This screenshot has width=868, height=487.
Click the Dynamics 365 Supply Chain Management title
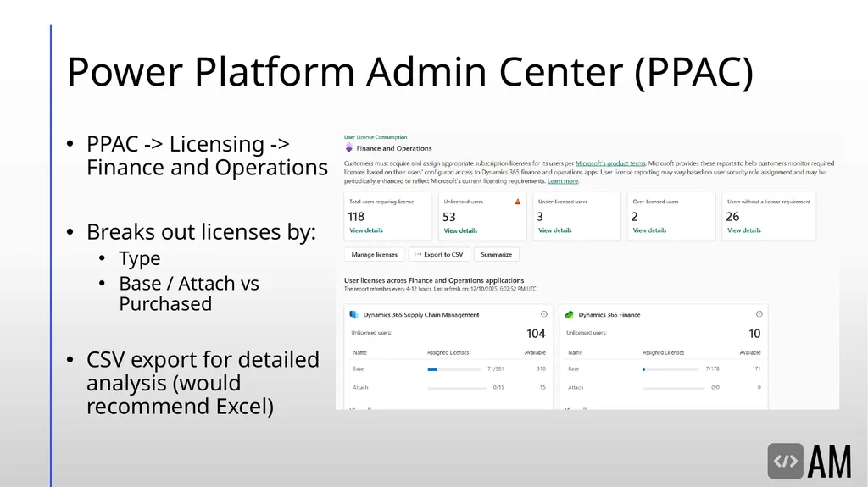421,314
